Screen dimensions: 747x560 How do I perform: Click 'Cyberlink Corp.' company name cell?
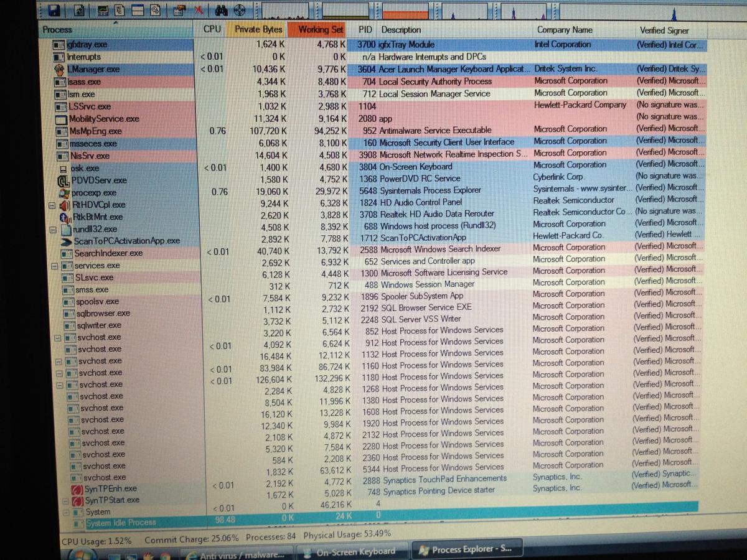coord(558,177)
